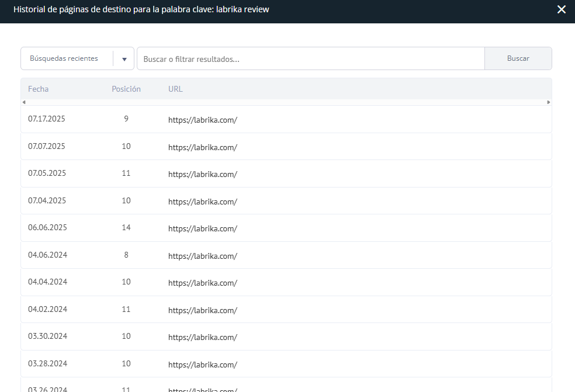575x392 pixels.
Task: Open labrika.com link in 04.02.2024 row
Action: click(x=203, y=310)
